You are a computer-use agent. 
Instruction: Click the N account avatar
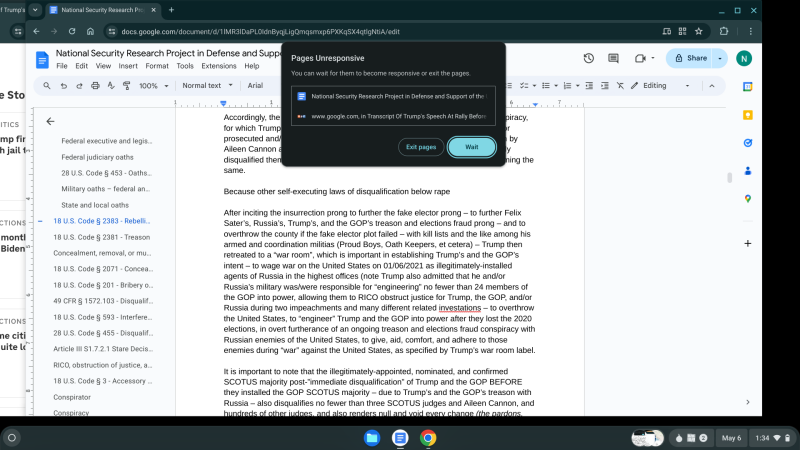click(x=744, y=58)
